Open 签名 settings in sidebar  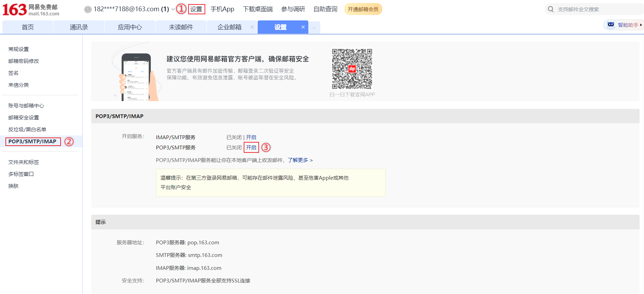[14, 73]
